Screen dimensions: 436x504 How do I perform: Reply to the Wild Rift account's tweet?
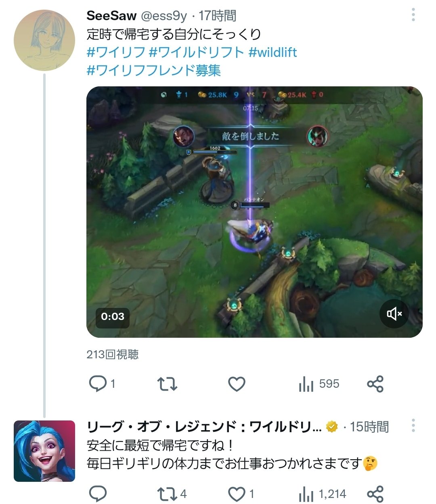(97, 494)
